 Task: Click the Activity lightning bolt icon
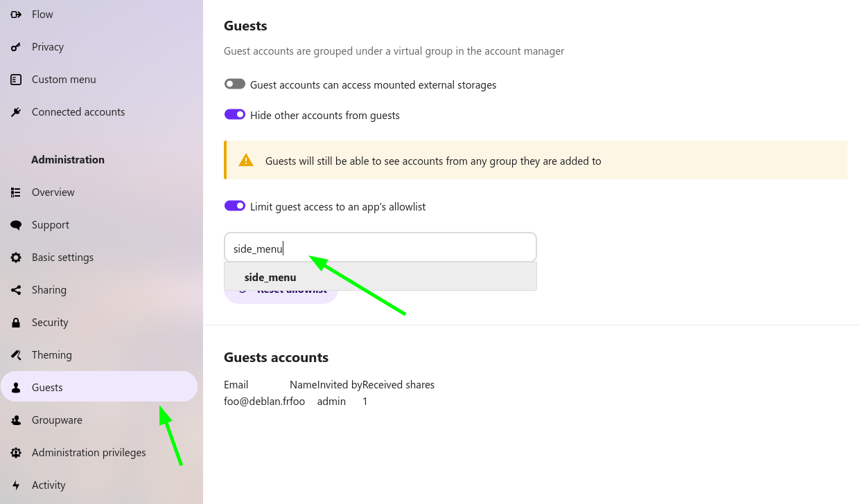tap(16, 485)
